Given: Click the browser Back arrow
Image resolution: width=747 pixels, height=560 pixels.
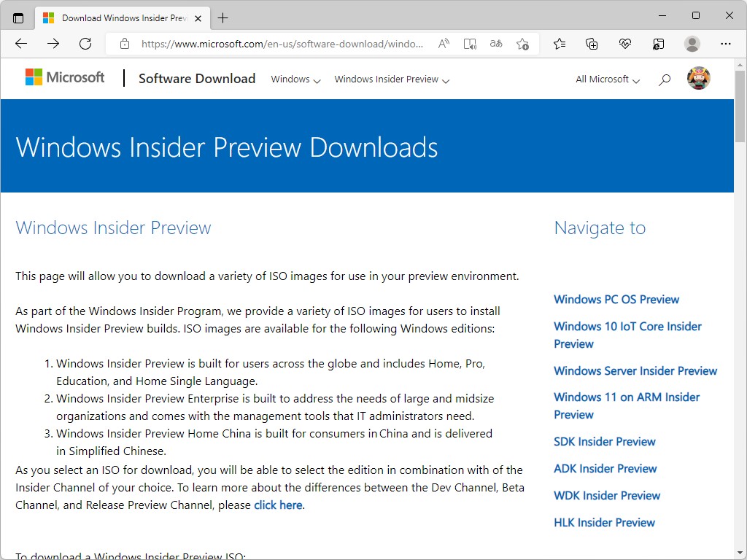Looking at the screenshot, I should 21,44.
